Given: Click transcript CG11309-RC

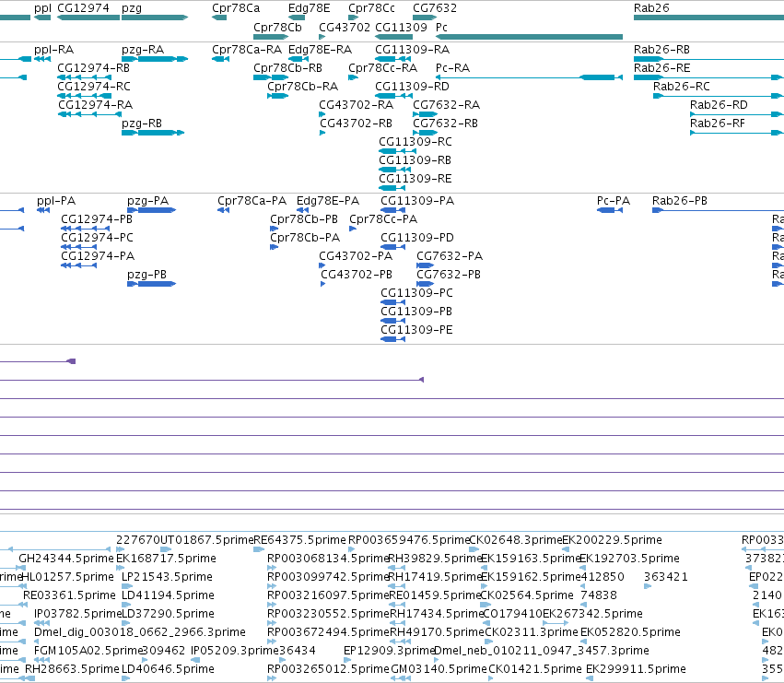Looking at the screenshot, I should tap(397, 151).
